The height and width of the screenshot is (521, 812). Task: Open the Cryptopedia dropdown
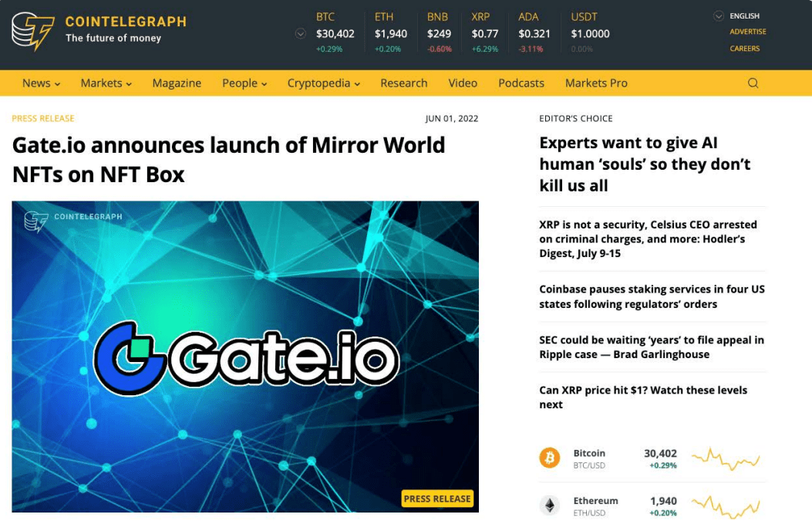tap(323, 83)
